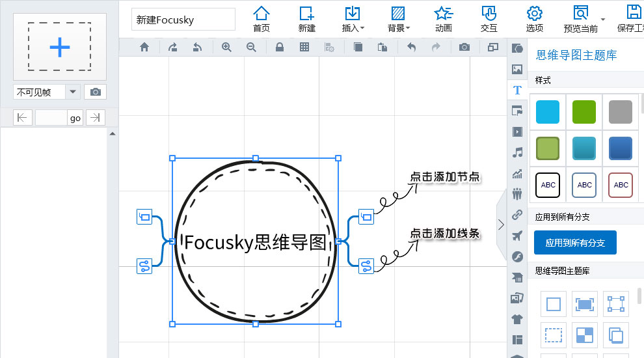The height and width of the screenshot is (358, 644).
Task: Select the teal gradient style swatch
Action: pos(584,148)
